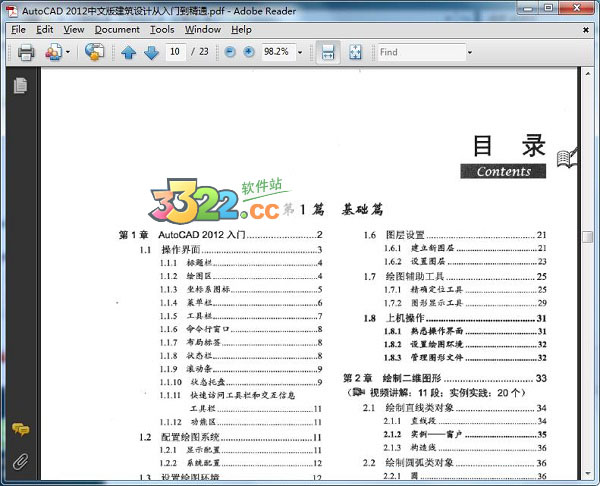The width and height of the screenshot is (600, 486).
Task: Click contents entry '1.1.10' row
Action: [241, 382]
